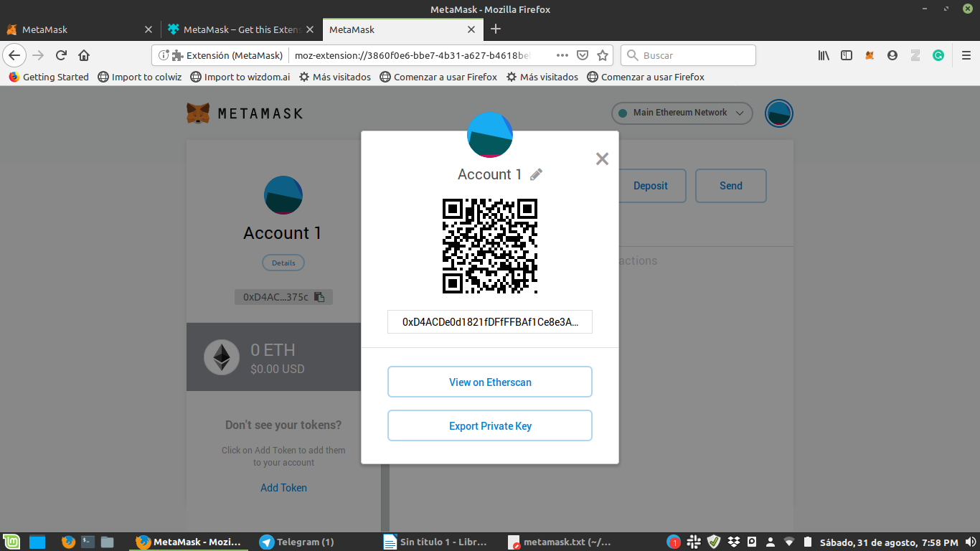Click the Account 1 identicon in the sidebar

[x=283, y=194]
